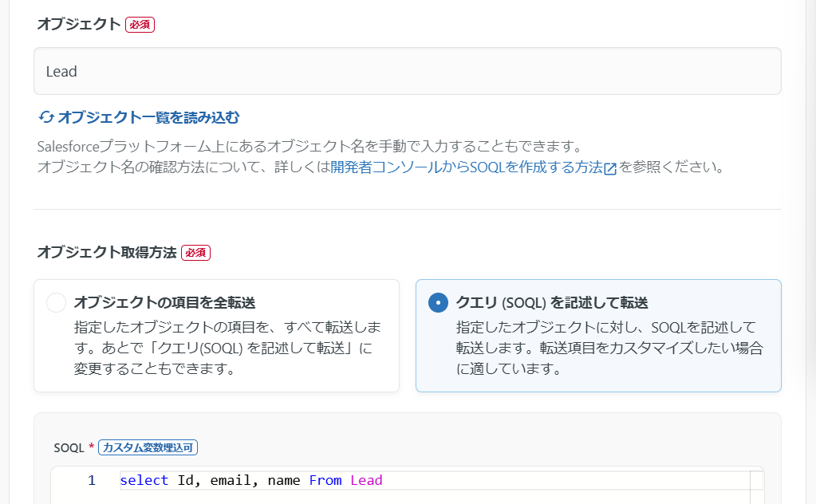Click the 'From' keyword in SOQL query
816x504 pixels.
tap(325, 480)
